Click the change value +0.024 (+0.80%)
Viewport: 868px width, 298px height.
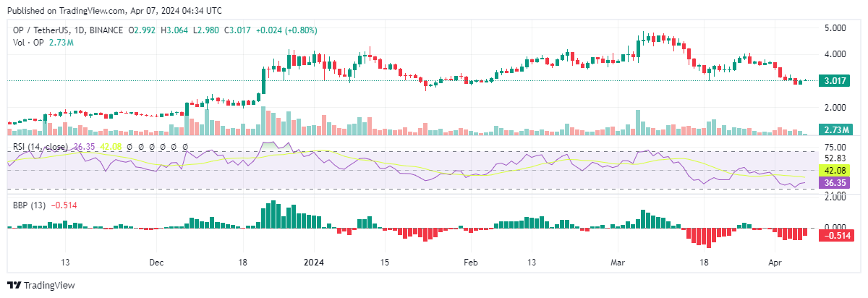click(286, 30)
